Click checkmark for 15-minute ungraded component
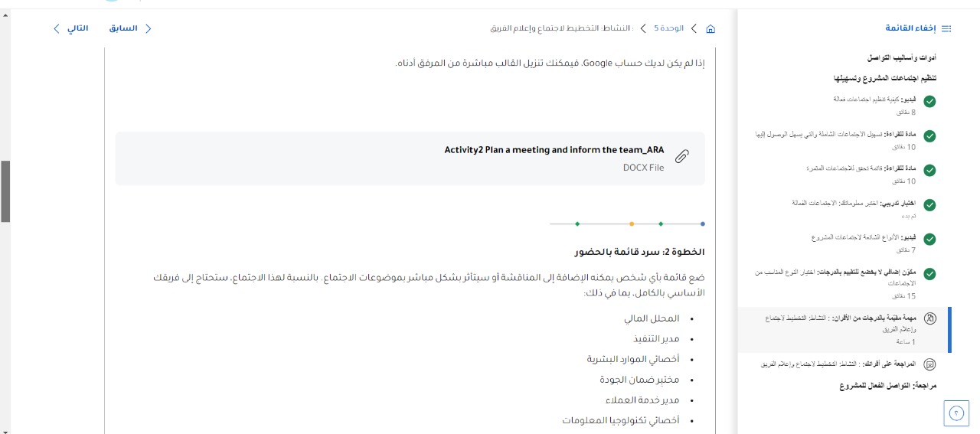The height and width of the screenshot is (434, 980). [x=929, y=273]
